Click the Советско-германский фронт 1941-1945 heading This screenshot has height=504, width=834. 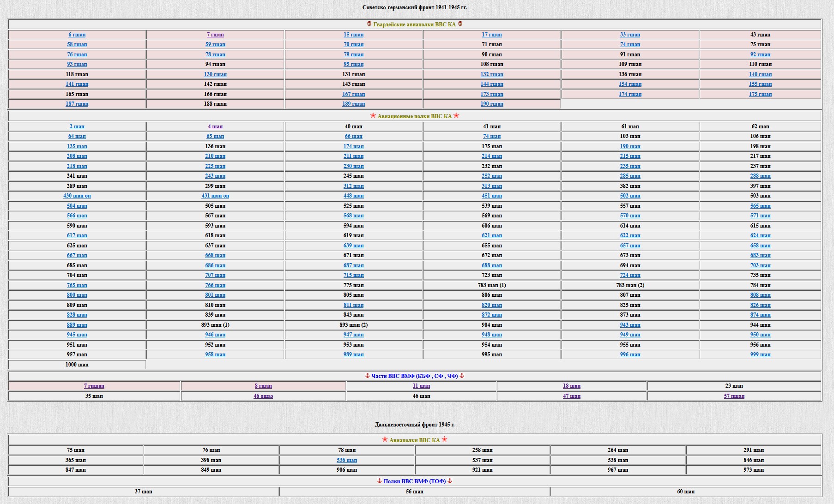(x=414, y=7)
